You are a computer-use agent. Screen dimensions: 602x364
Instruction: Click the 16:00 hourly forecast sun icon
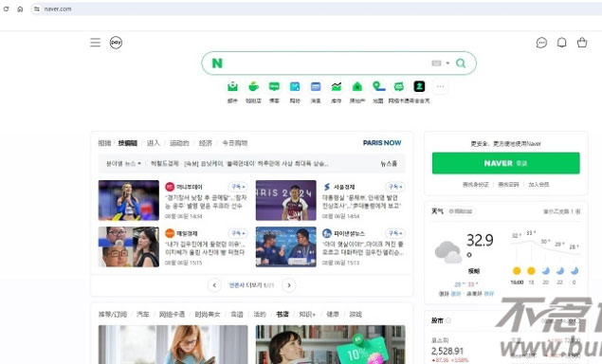pyautogui.click(x=517, y=271)
